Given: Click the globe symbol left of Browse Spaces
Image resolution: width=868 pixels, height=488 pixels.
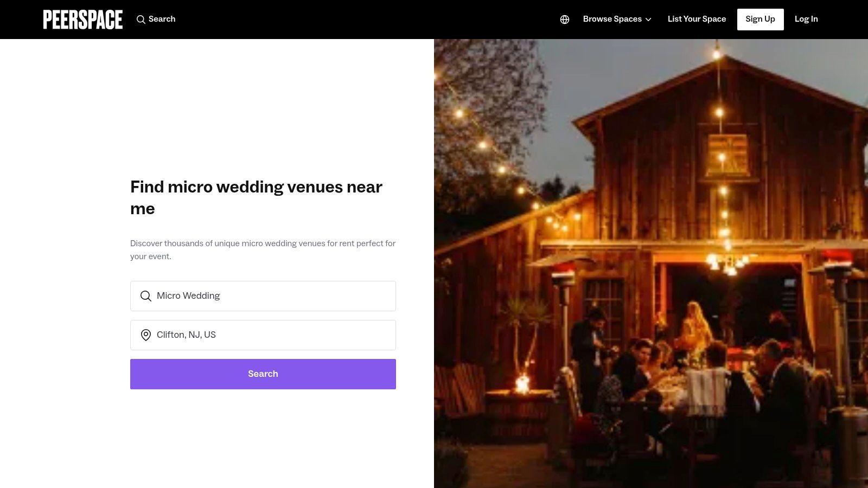Looking at the screenshot, I should [x=565, y=20].
